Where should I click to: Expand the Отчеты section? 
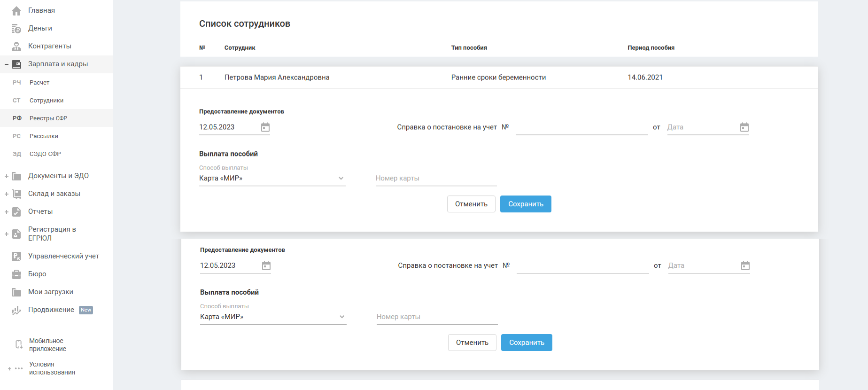7,212
